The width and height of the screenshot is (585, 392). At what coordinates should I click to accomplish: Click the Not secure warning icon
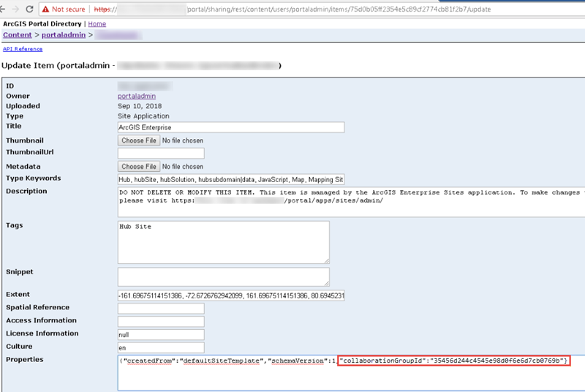[45, 9]
